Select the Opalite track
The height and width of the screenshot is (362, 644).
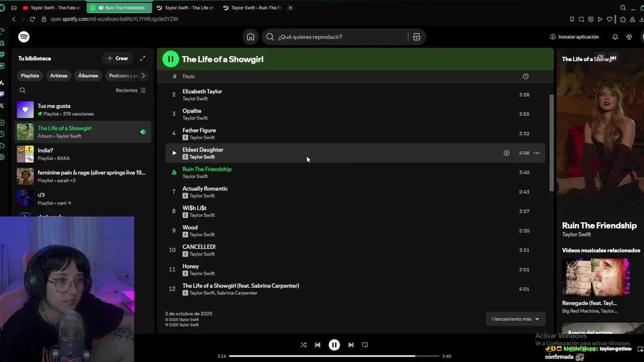click(355, 114)
